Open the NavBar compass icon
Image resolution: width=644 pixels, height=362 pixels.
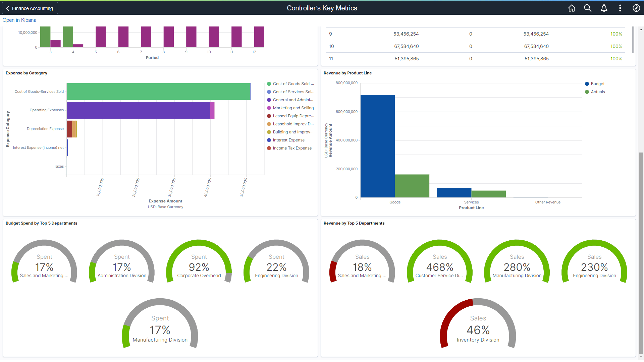[x=636, y=8]
